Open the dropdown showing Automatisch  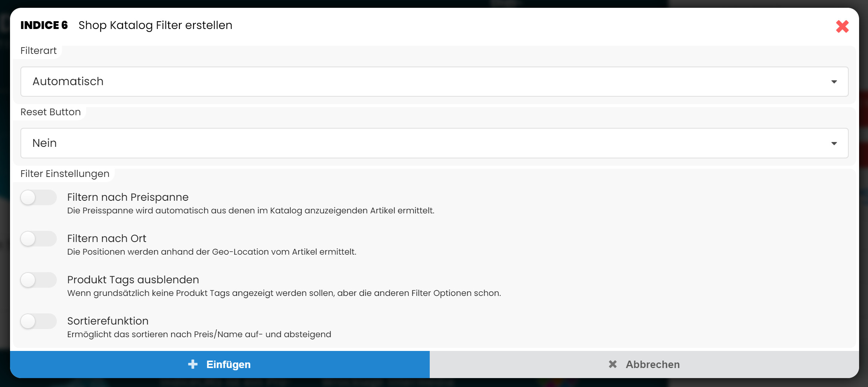[434, 82]
